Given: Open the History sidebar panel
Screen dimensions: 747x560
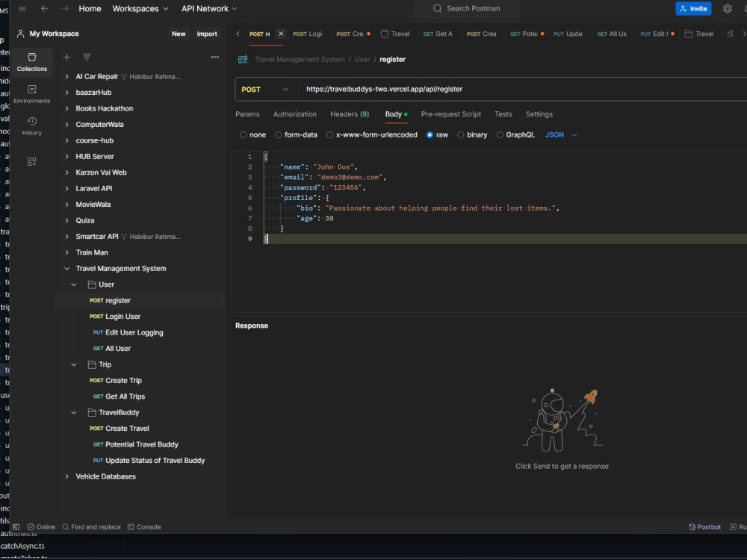Looking at the screenshot, I should coord(32,126).
